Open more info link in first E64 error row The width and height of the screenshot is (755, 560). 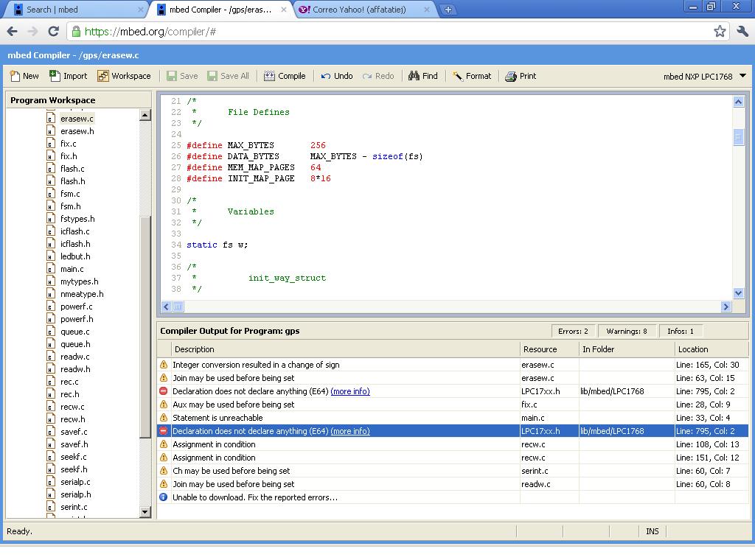pyautogui.click(x=350, y=391)
